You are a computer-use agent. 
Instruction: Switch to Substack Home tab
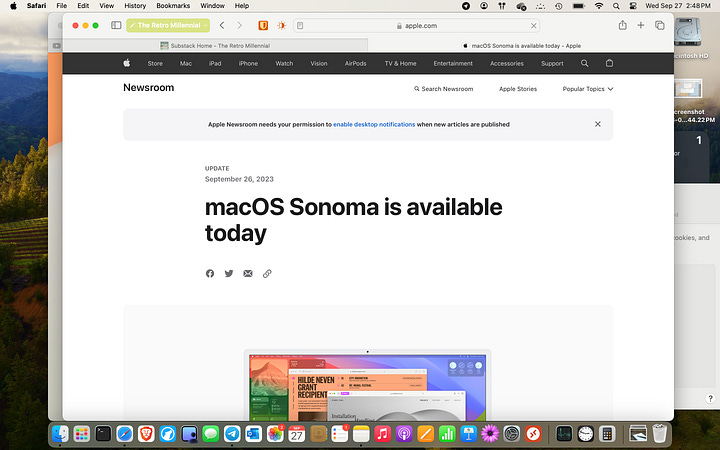215,45
